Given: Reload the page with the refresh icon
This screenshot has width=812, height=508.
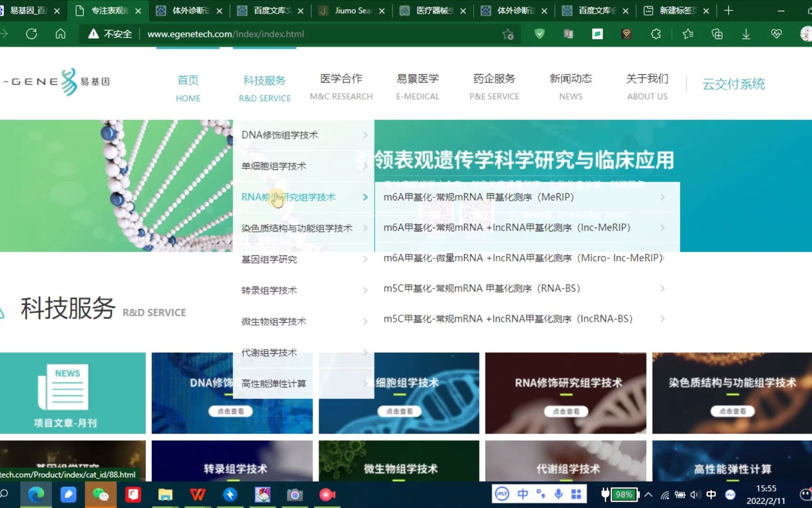Looking at the screenshot, I should (x=31, y=34).
